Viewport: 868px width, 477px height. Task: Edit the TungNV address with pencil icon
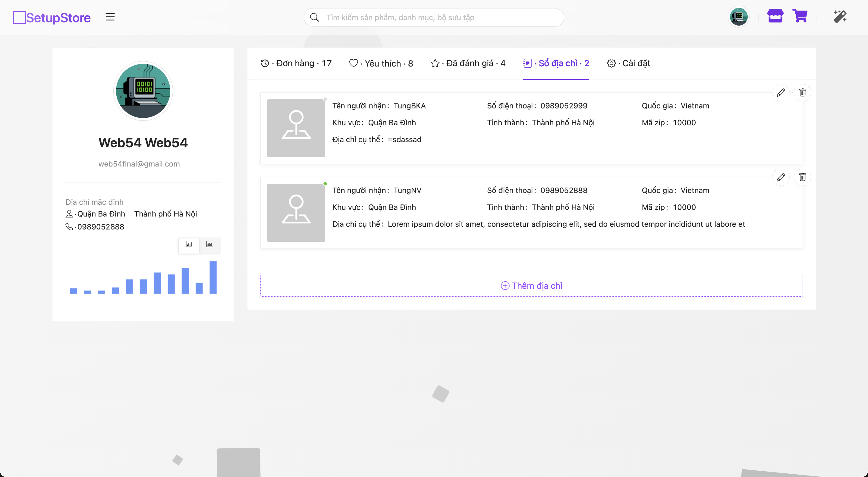point(781,177)
